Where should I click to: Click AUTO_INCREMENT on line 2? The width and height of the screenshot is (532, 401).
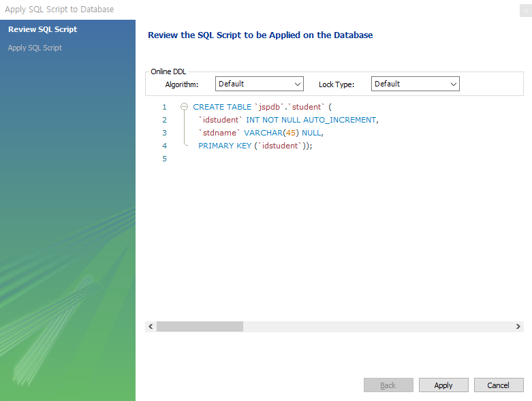click(x=340, y=120)
